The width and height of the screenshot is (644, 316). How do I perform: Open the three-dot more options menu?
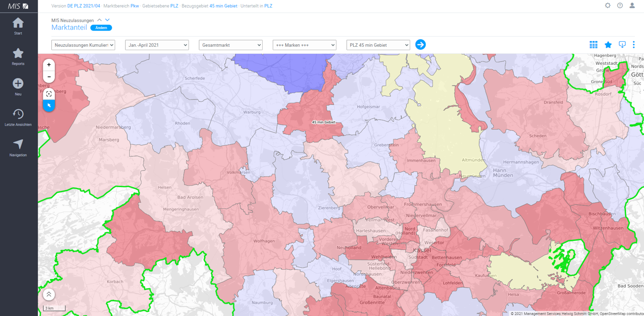[633, 45]
